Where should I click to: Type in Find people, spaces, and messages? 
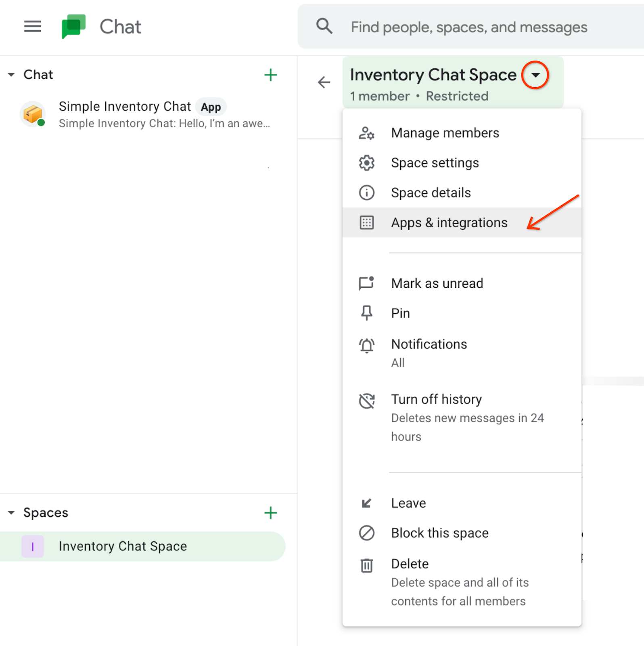(x=469, y=27)
